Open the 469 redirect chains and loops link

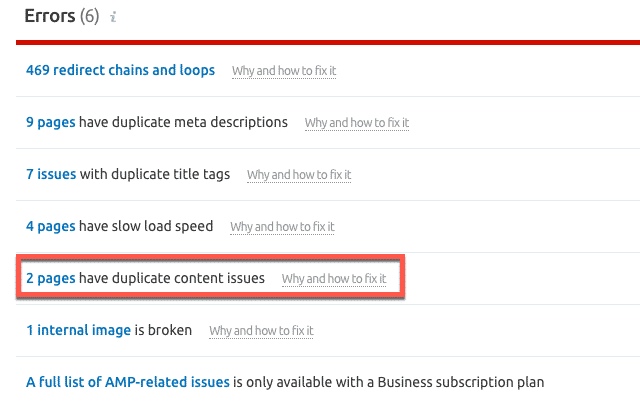point(120,70)
